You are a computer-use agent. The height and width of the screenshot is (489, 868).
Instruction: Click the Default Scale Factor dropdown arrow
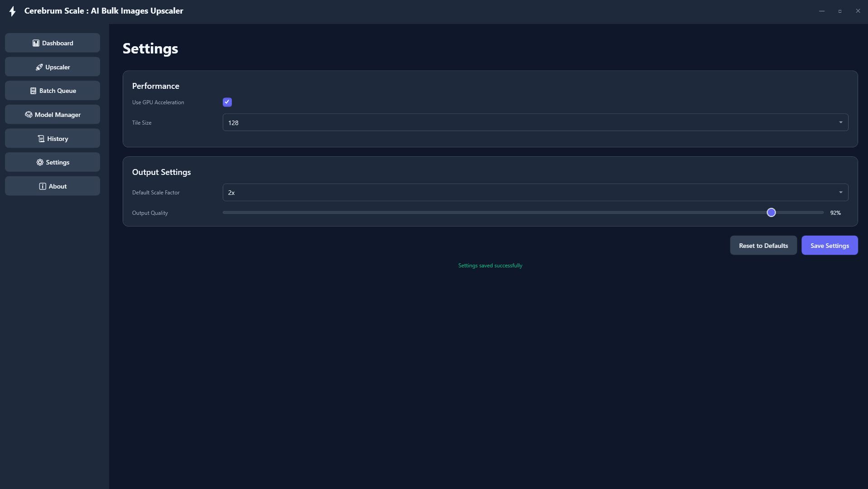(x=841, y=193)
